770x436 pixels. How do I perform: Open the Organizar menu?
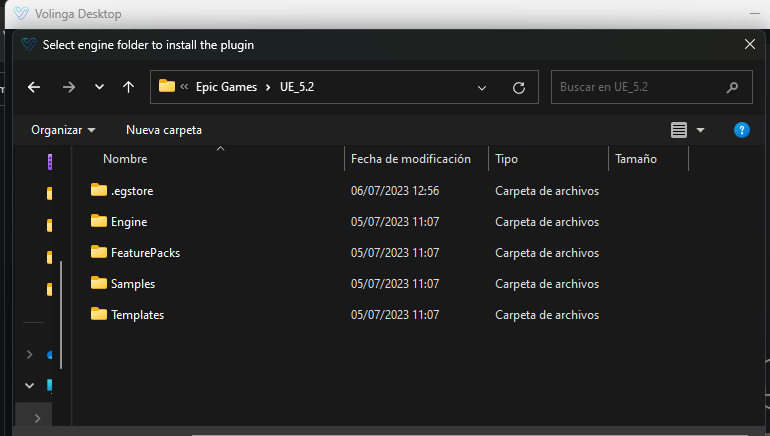click(x=63, y=130)
